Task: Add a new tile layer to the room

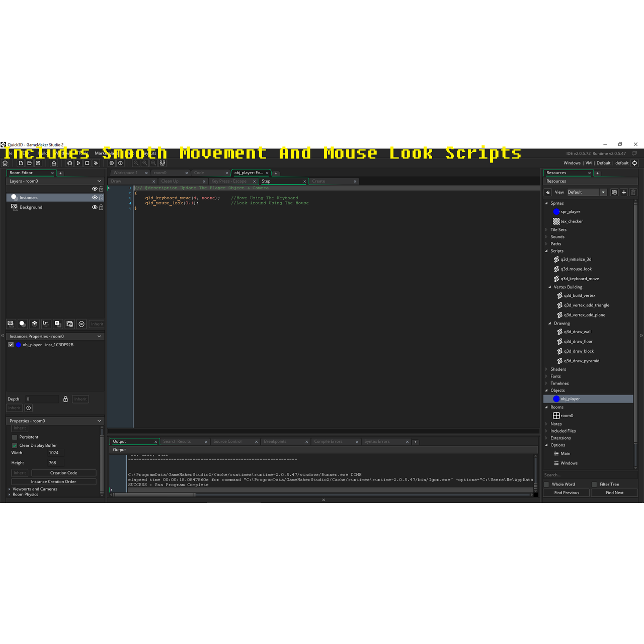Action: (34, 324)
